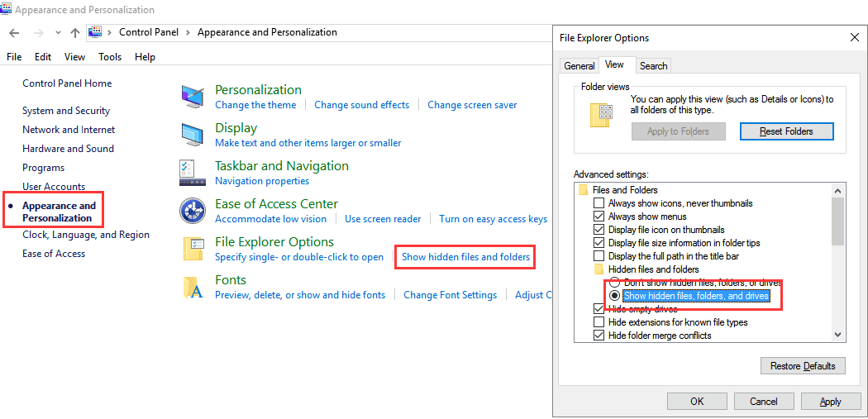Screen dimensions: 868x419
Task: Click the File Explorer Options folder icon
Action: click(193, 249)
